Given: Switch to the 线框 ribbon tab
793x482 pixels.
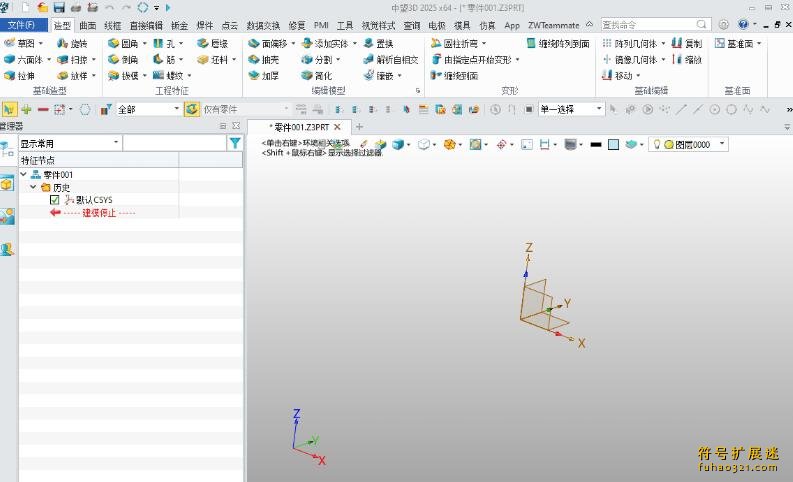Looking at the screenshot, I should [112, 25].
